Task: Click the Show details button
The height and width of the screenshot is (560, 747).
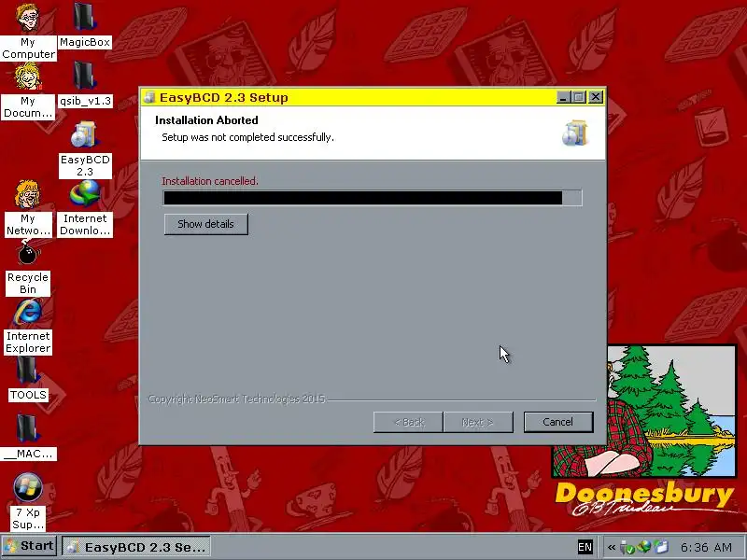Action: coord(205,224)
